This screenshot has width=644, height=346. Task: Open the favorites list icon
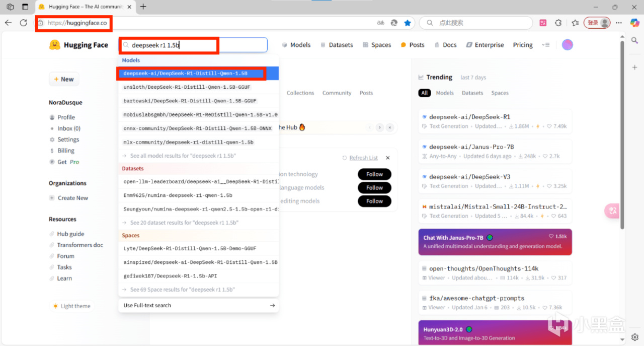(575, 23)
